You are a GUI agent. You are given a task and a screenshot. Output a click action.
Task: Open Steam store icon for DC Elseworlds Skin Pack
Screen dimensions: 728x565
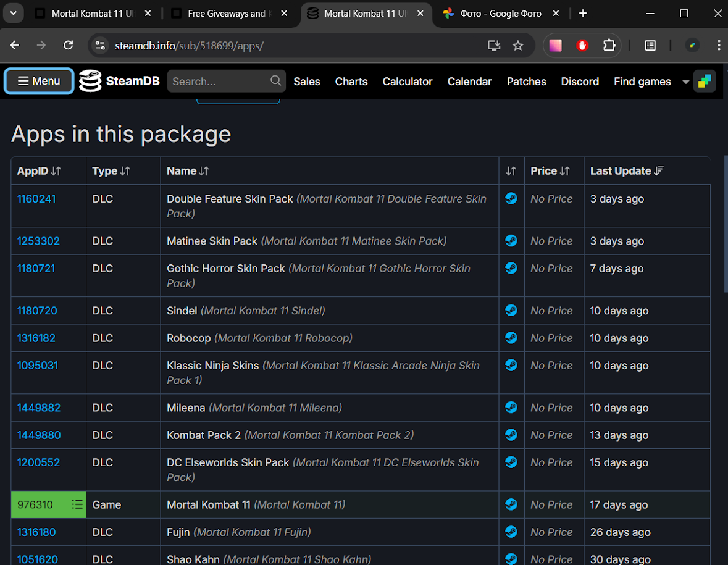(x=511, y=462)
